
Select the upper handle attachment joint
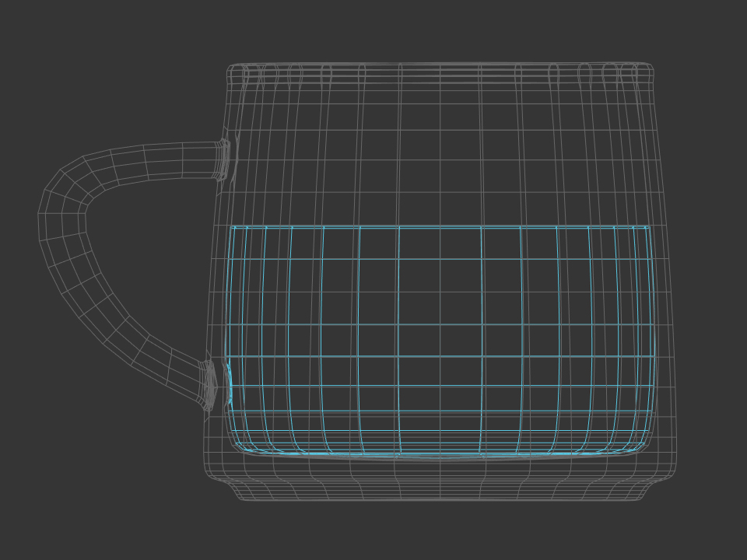coord(223,160)
